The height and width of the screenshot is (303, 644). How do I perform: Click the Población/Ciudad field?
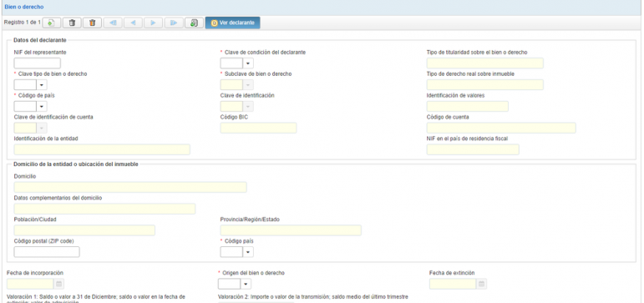click(84, 230)
